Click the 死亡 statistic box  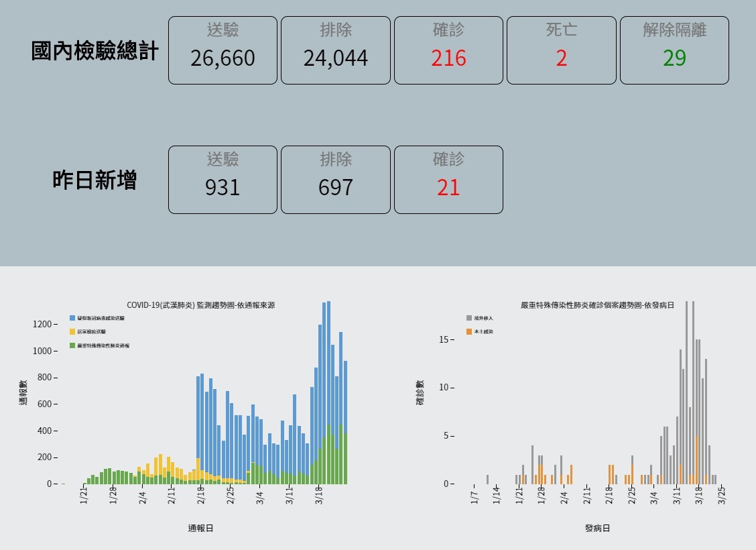[x=560, y=50]
